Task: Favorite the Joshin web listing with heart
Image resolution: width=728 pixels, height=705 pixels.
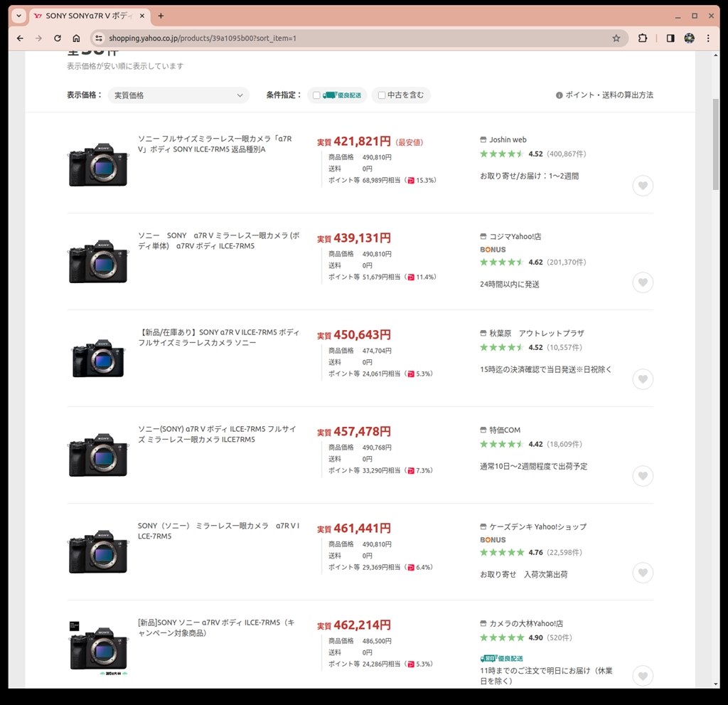Action: (x=643, y=186)
